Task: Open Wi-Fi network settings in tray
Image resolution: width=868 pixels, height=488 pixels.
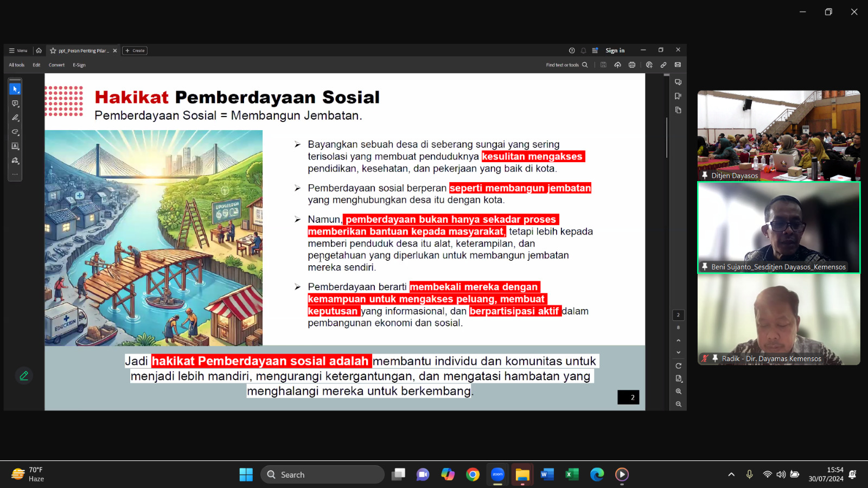Action: pyautogui.click(x=767, y=474)
